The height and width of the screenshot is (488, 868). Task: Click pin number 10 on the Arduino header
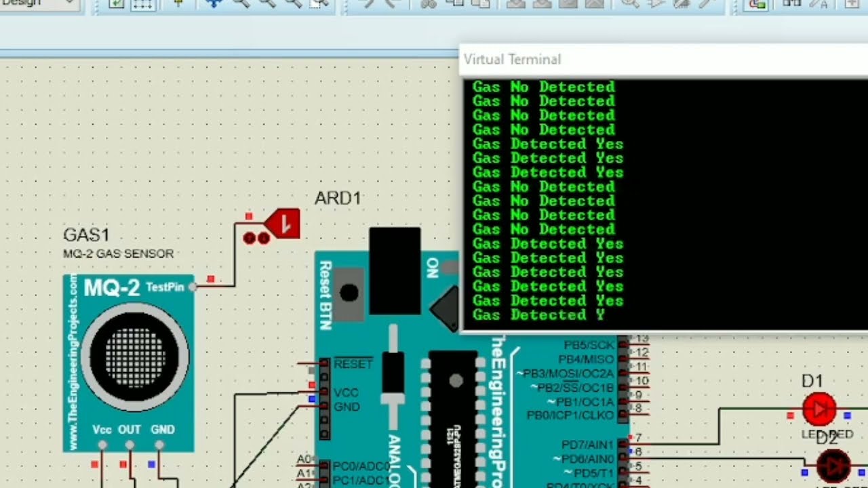coord(641,381)
